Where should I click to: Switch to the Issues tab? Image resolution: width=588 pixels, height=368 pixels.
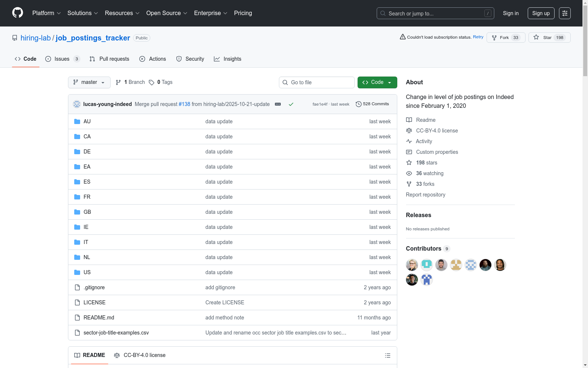(x=62, y=59)
